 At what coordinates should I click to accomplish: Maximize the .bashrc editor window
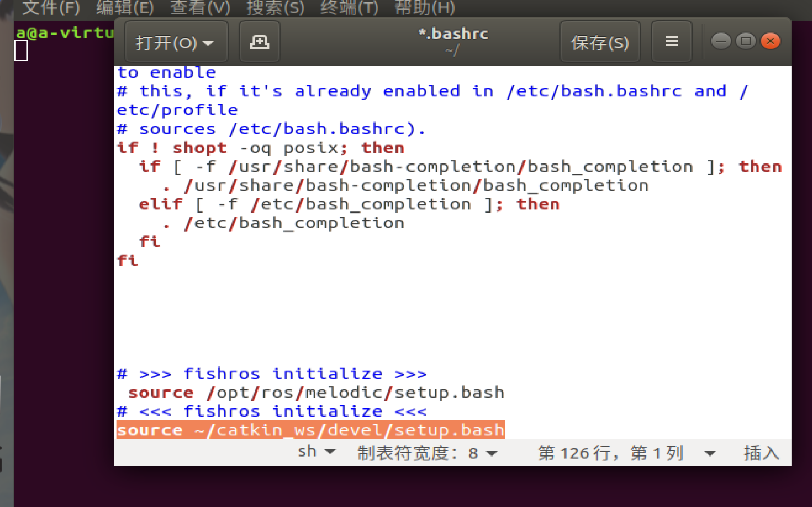point(745,42)
